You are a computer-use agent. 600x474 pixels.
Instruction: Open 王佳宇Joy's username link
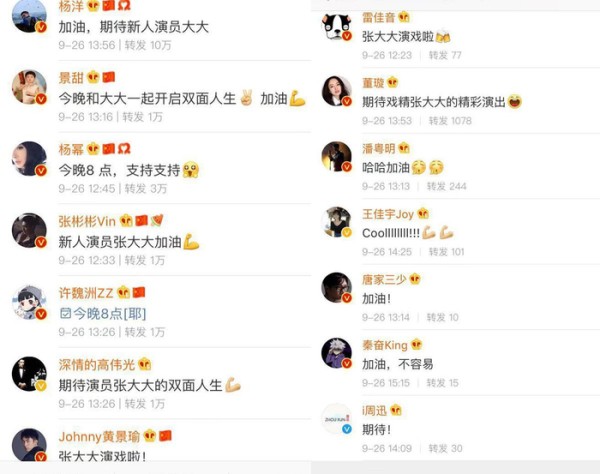click(x=388, y=214)
